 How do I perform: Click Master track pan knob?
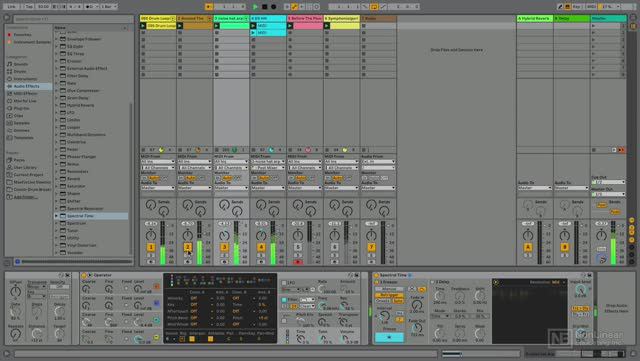(601, 235)
